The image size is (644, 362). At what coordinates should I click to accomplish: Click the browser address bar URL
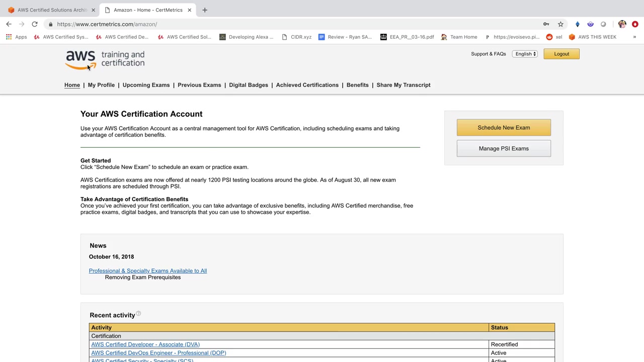tap(107, 24)
